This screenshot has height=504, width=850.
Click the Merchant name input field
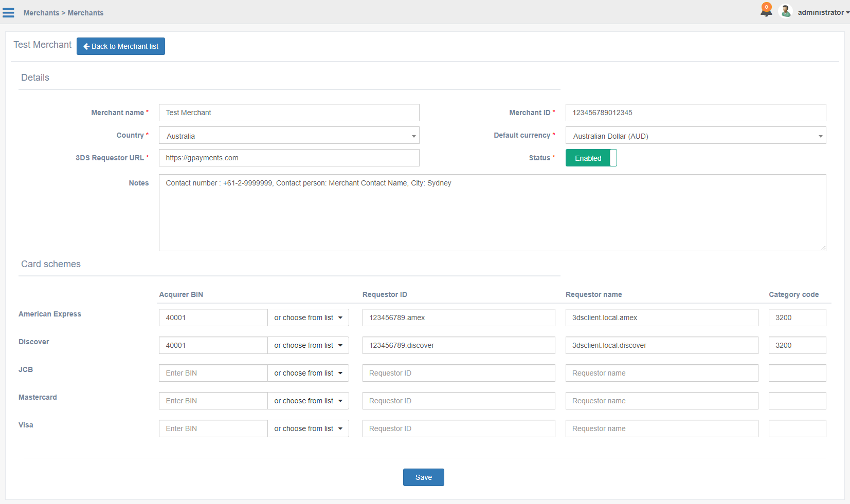coord(289,113)
